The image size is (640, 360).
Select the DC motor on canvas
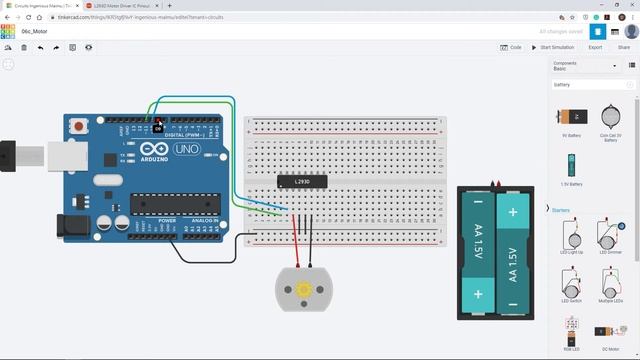click(304, 290)
